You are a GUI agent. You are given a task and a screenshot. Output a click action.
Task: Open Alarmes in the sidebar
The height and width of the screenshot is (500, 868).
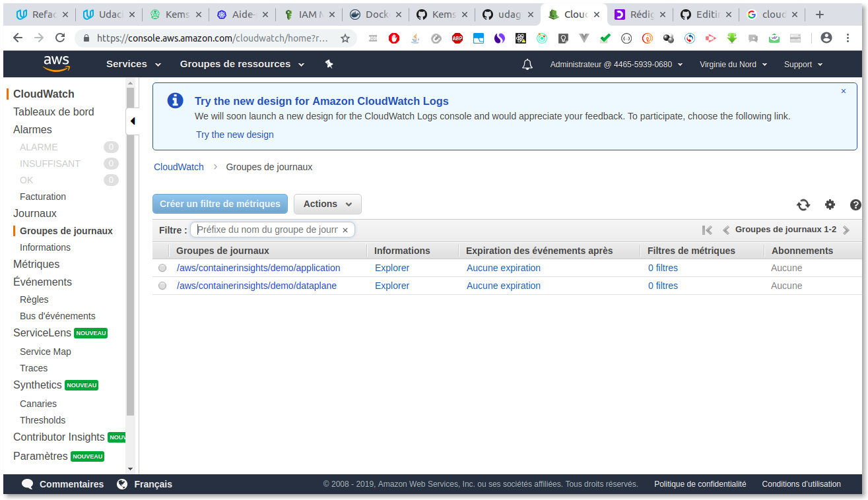pos(32,129)
